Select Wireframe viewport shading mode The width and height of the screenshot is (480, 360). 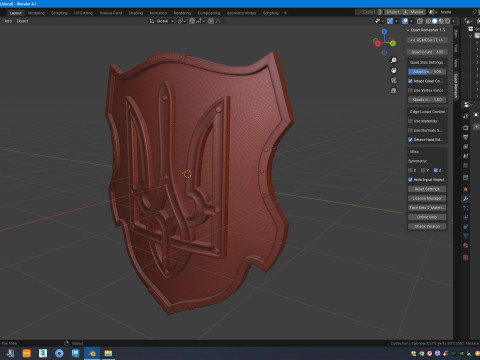(428, 21)
